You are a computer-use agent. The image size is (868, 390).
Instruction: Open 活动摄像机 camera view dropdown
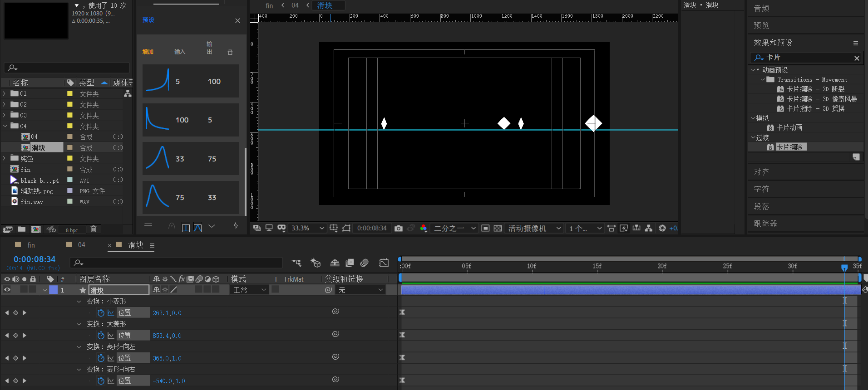click(534, 228)
